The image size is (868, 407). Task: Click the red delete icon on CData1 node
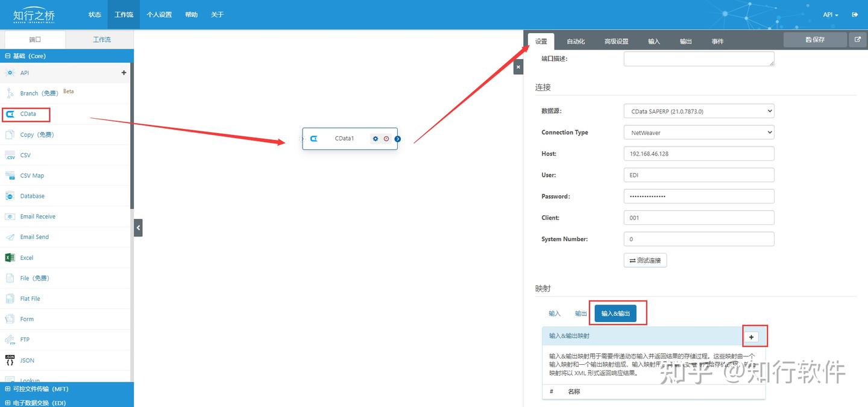click(x=386, y=139)
